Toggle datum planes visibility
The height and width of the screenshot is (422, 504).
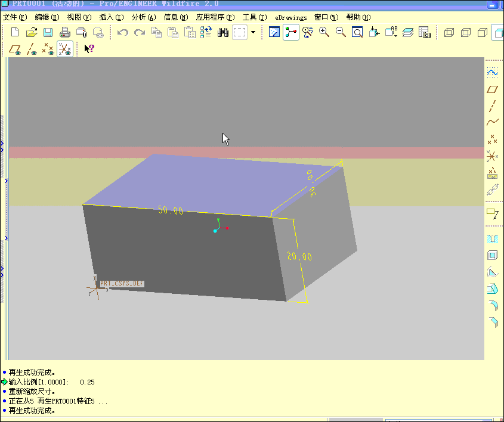[15, 49]
